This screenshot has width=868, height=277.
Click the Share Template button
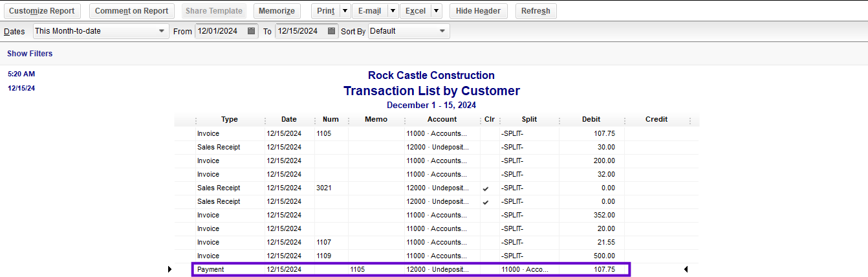(x=213, y=11)
